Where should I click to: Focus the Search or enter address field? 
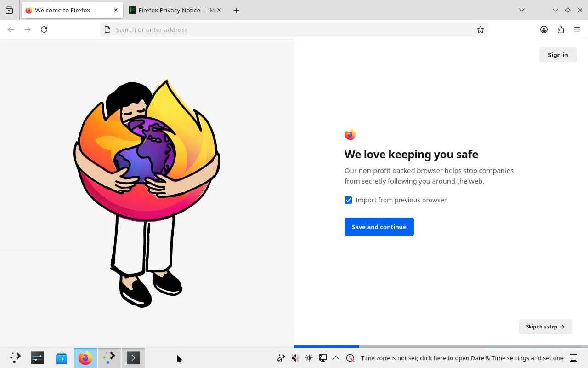pos(294,29)
